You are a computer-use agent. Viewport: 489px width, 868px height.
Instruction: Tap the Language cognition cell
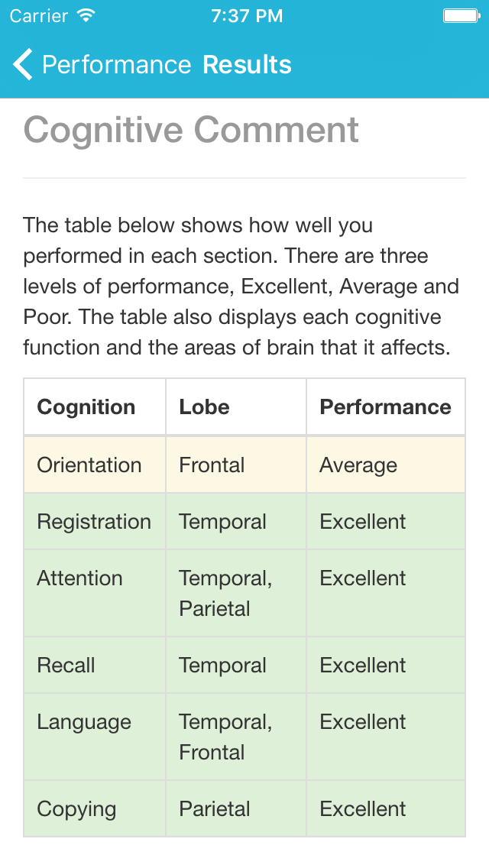(x=84, y=722)
